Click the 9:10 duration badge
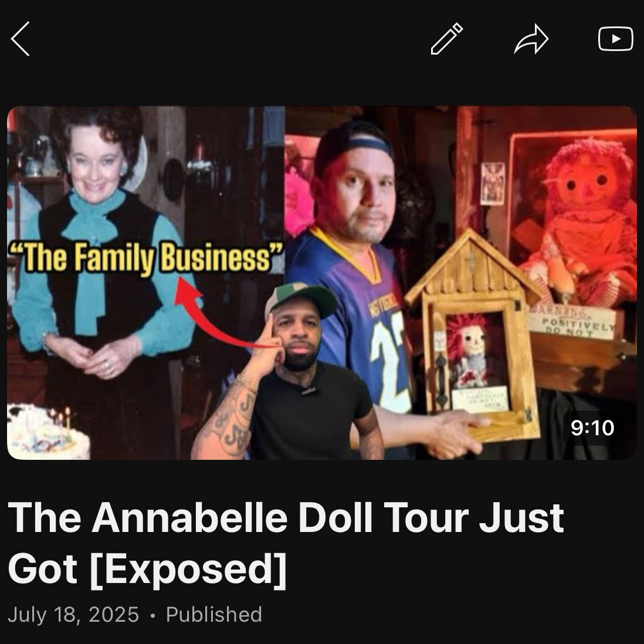Image resolution: width=644 pixels, height=644 pixels. 592,428
